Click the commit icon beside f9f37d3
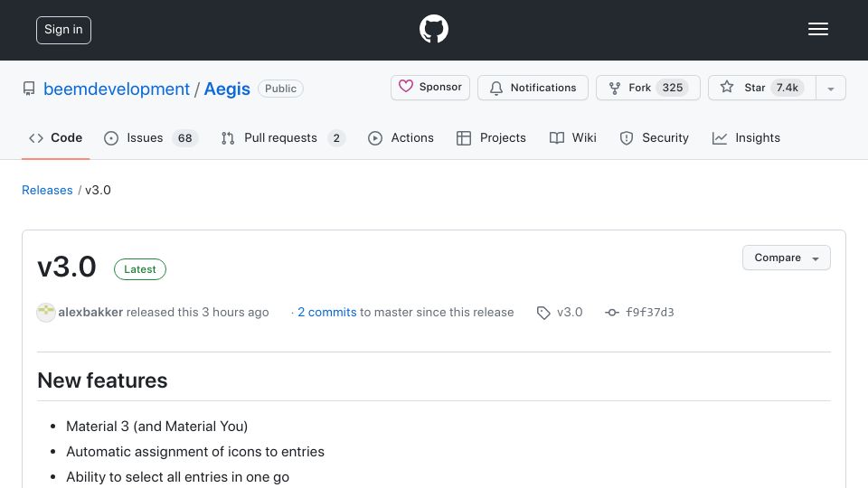This screenshot has width=868, height=488. pyautogui.click(x=612, y=313)
